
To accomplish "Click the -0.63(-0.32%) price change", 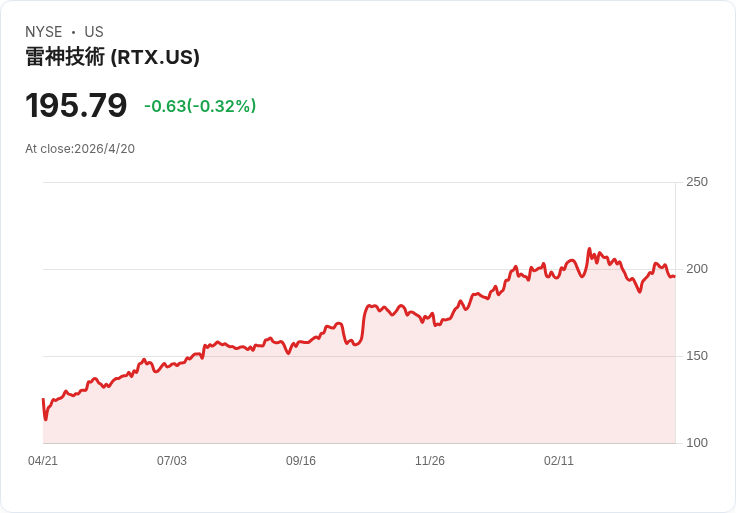I will coord(200,106).
